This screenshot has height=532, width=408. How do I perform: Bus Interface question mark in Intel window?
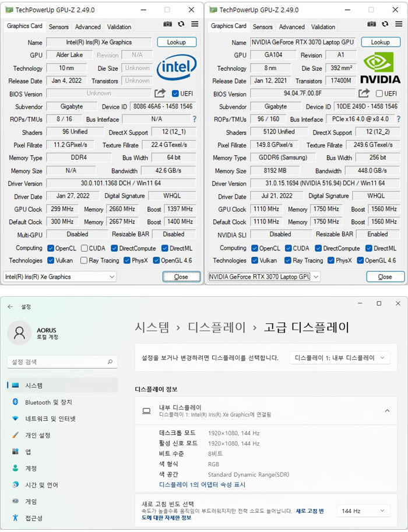click(195, 119)
